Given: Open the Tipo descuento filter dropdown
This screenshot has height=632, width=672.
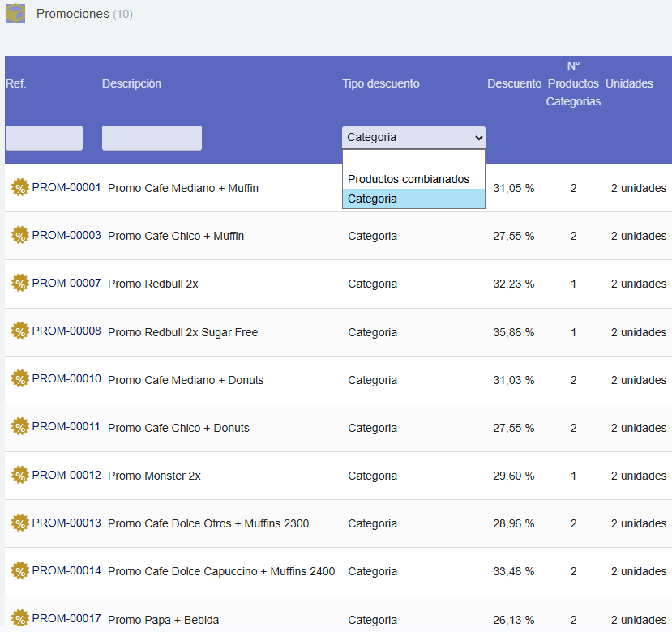Looking at the screenshot, I should click(413, 138).
